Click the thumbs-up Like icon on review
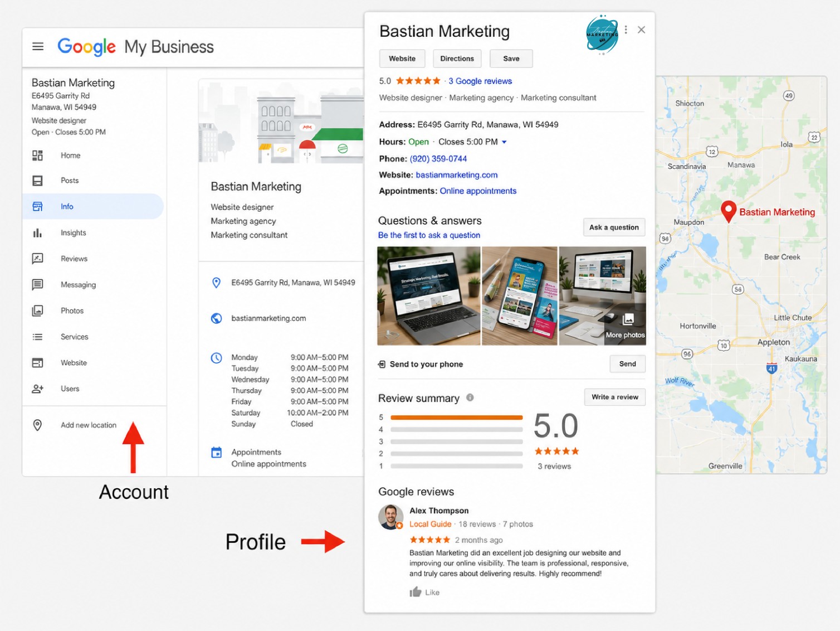 pyautogui.click(x=416, y=592)
